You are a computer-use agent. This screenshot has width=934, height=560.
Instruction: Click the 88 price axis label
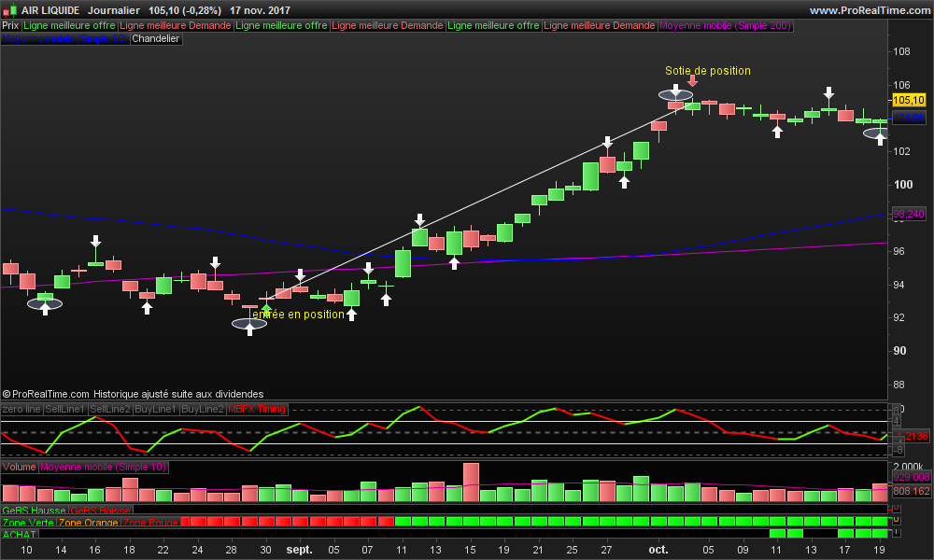[899, 385]
